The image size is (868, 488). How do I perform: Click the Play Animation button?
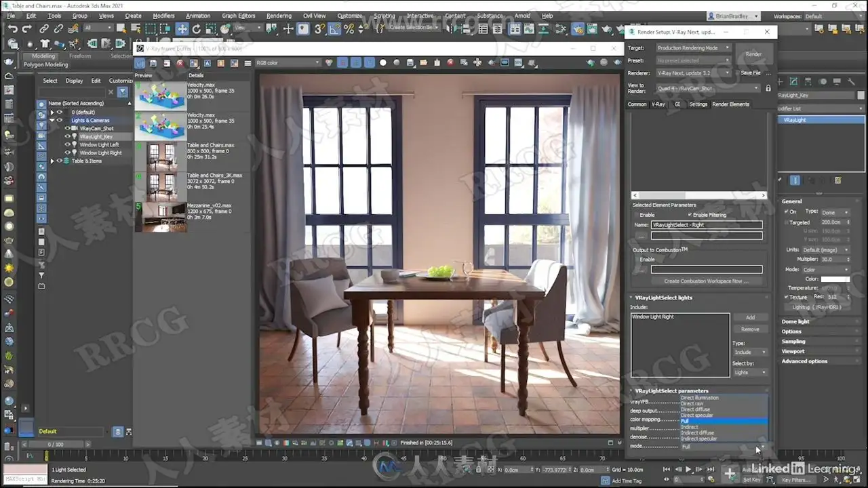(x=688, y=470)
